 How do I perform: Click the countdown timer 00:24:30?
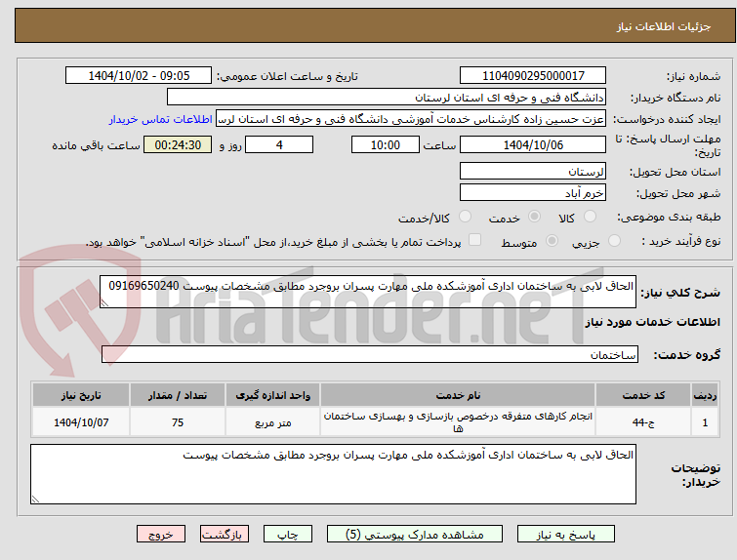click(178, 144)
